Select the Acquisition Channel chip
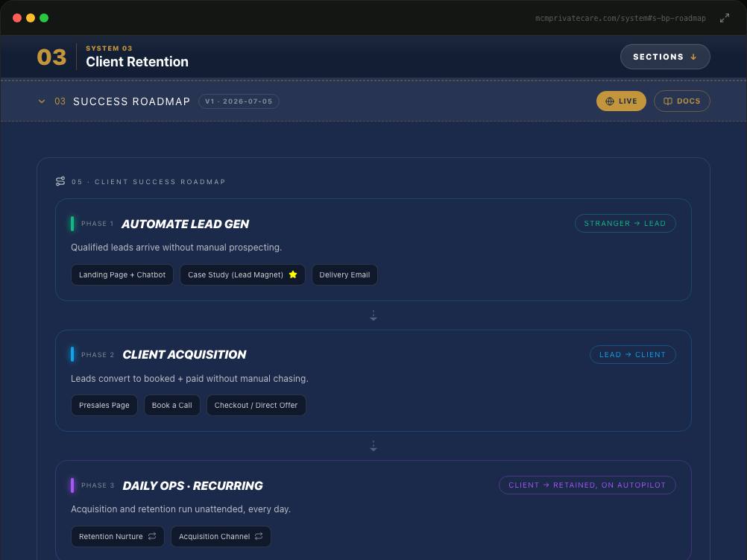The width and height of the screenshot is (747, 560). (x=221, y=536)
